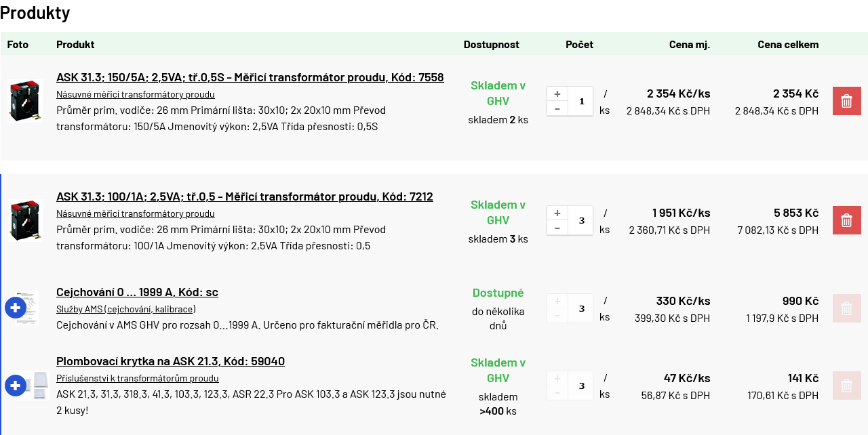
Task: Decrease quantity of ASK 31.3 100/1A
Action: click(557, 228)
